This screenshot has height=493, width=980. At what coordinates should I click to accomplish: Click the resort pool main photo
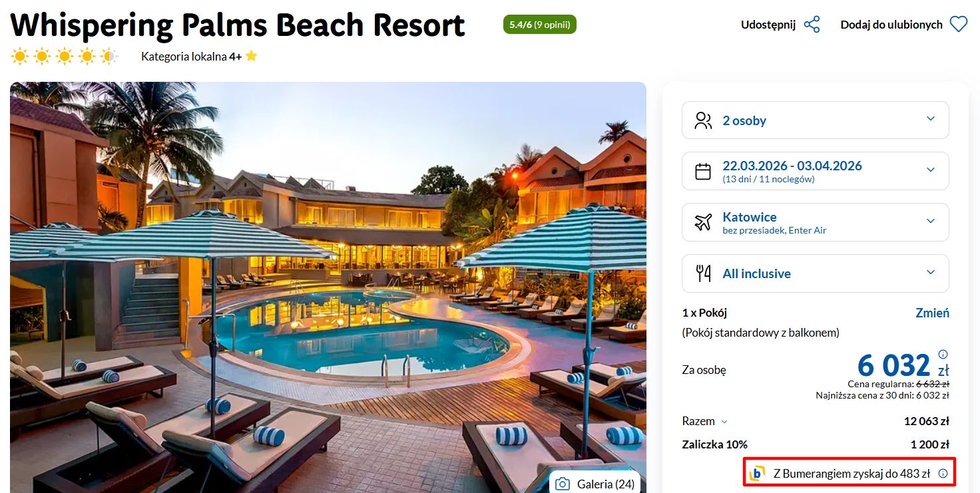(x=328, y=287)
